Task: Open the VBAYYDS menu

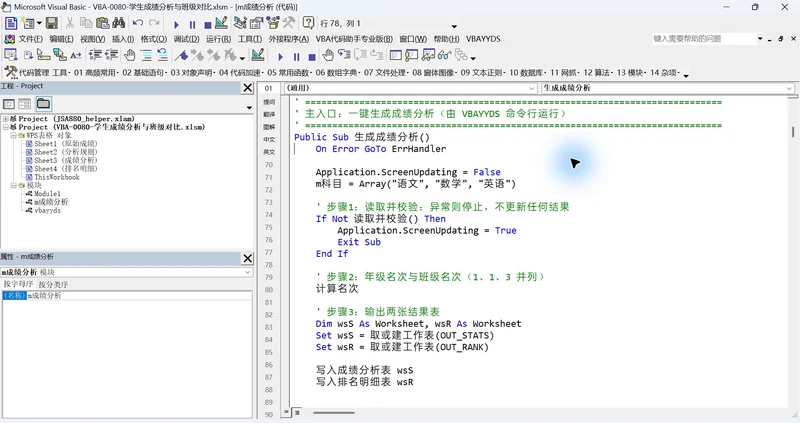Action: (483, 39)
